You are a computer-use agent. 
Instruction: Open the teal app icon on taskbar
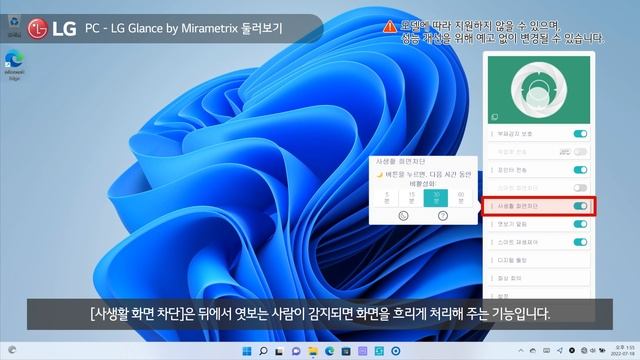pos(379,351)
